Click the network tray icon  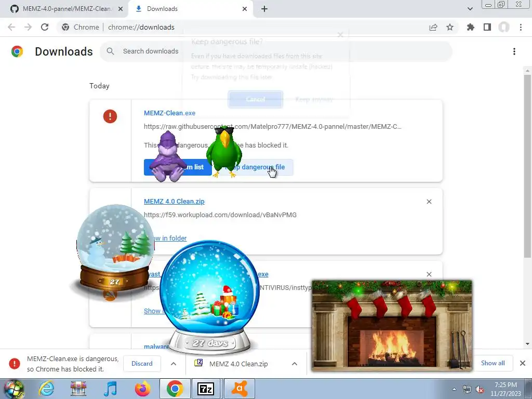[x=467, y=390]
